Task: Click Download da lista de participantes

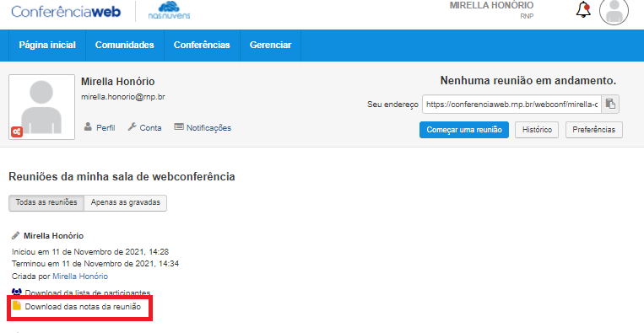Action: pyautogui.click(x=88, y=293)
